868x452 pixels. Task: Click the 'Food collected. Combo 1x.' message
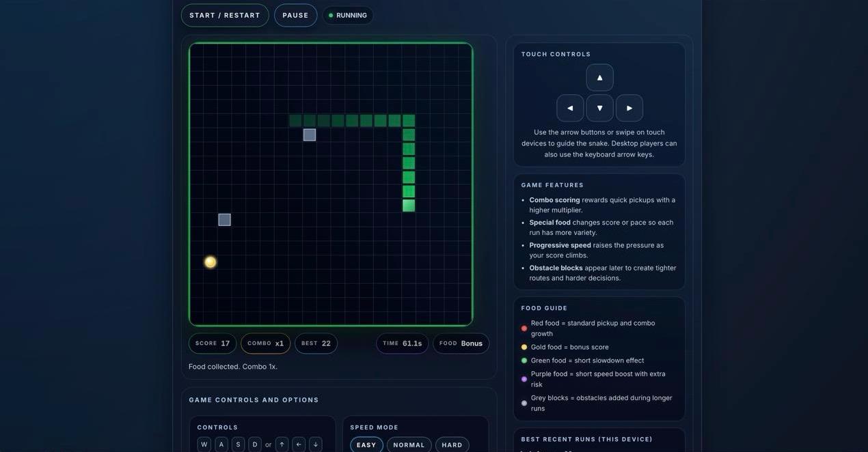(x=233, y=367)
